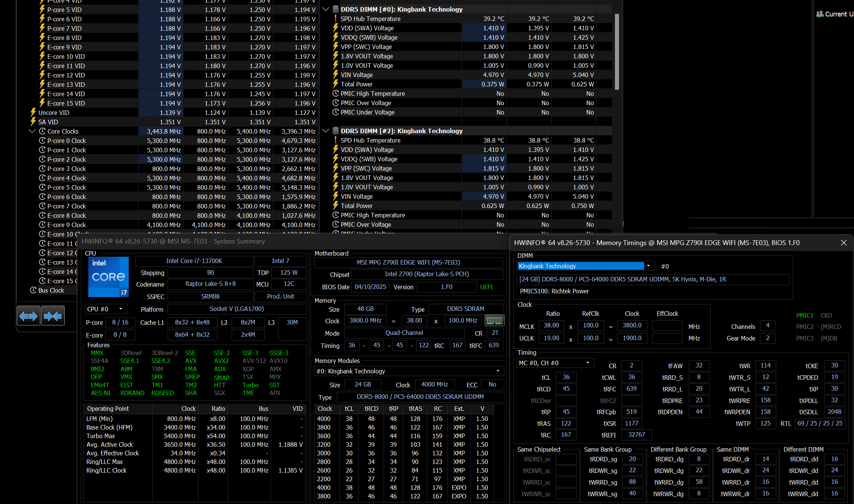This screenshot has width=854, height=504.
Task: Click chip icon of DDR5 DIMM [#0] header
Action: (x=336, y=9)
